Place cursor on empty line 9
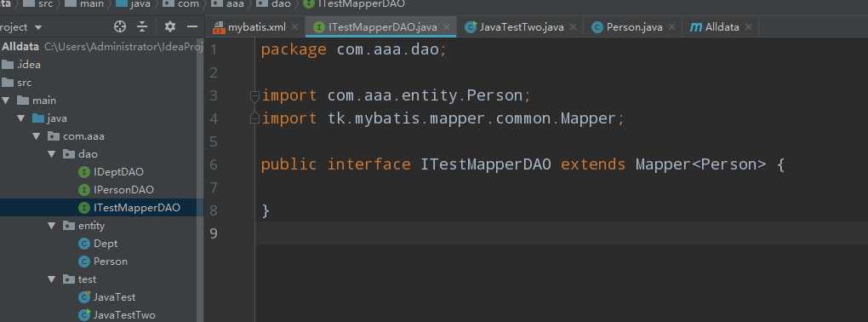 point(562,233)
